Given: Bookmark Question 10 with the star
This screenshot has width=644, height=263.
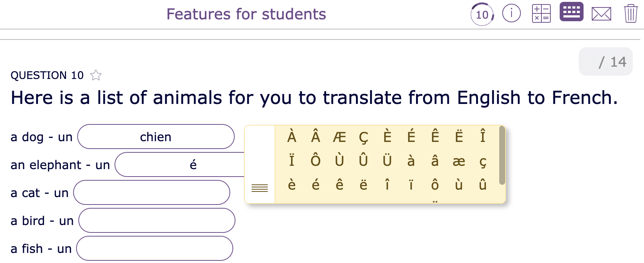Looking at the screenshot, I should [x=96, y=75].
